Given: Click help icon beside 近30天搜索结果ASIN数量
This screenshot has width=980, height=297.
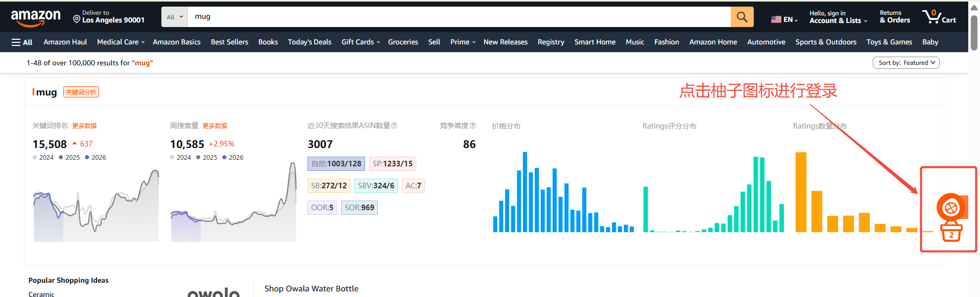Looking at the screenshot, I should point(394,126).
